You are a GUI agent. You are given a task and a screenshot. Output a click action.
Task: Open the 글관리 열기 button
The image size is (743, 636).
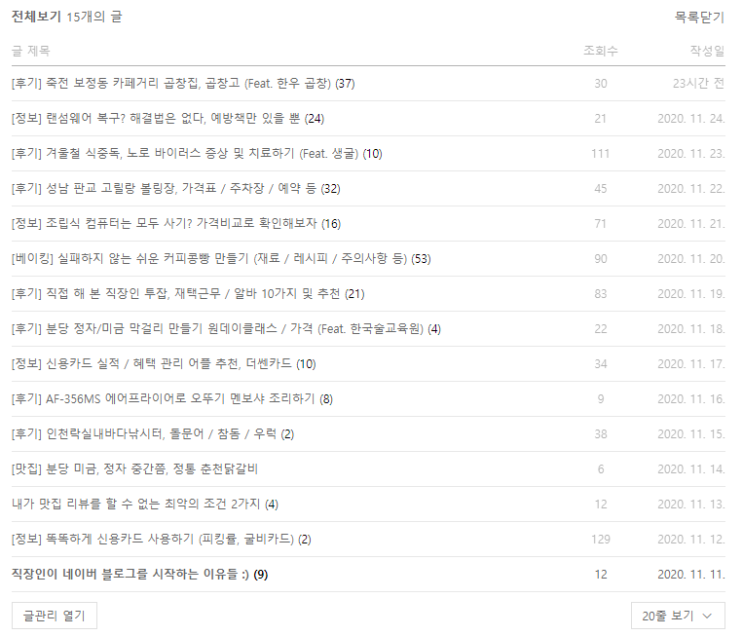pos(54,616)
